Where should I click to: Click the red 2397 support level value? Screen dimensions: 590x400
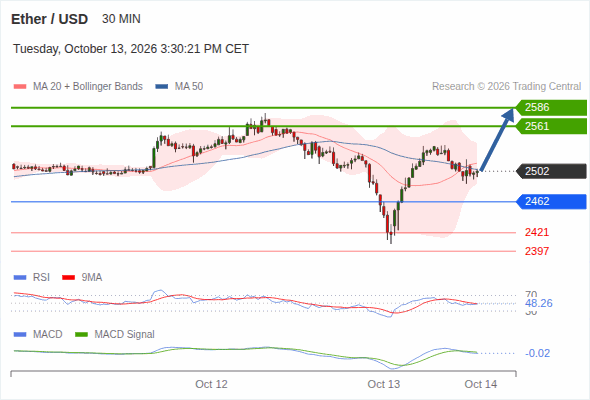[x=537, y=251]
